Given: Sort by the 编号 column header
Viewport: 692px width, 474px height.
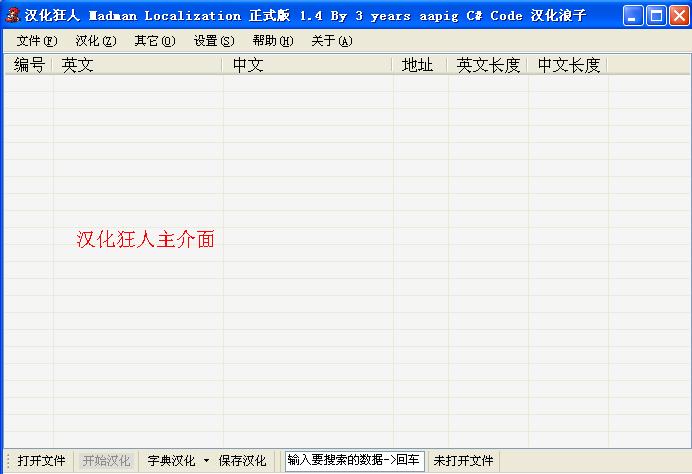Looking at the screenshot, I should pyautogui.click(x=28, y=65).
